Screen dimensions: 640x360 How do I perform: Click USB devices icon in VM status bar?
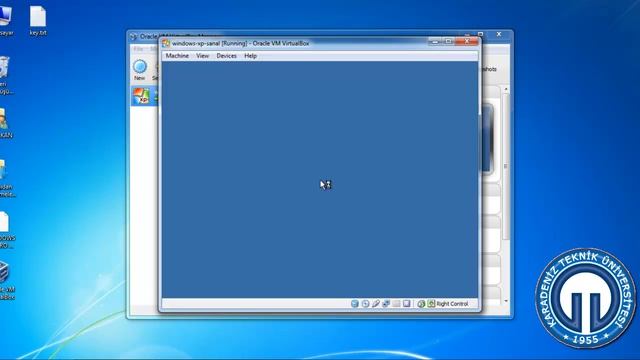[376, 304]
